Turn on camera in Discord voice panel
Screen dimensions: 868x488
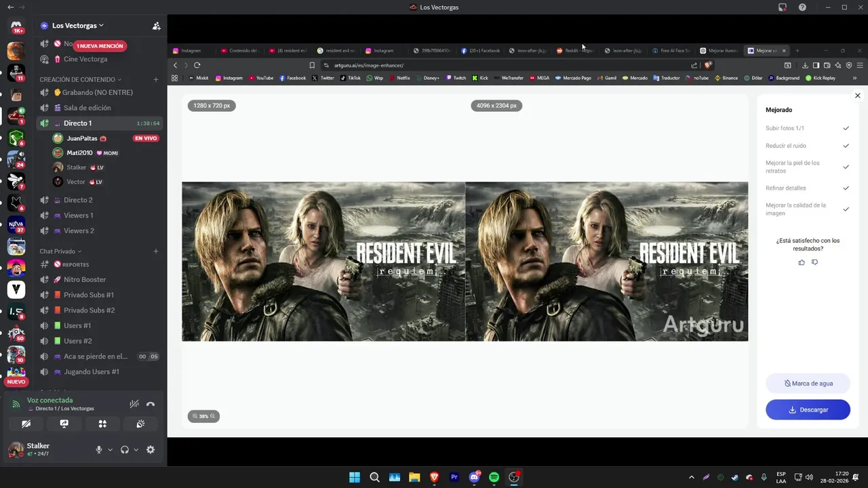[x=26, y=424]
